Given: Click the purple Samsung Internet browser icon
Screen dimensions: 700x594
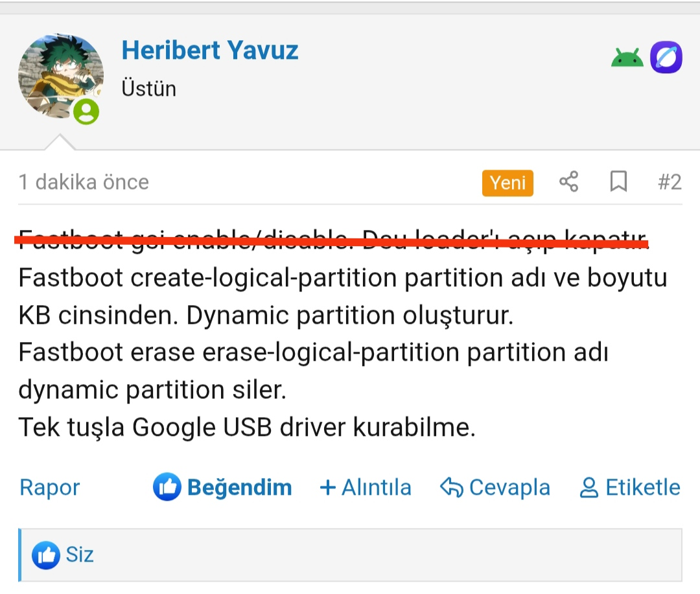Looking at the screenshot, I should [x=666, y=57].
